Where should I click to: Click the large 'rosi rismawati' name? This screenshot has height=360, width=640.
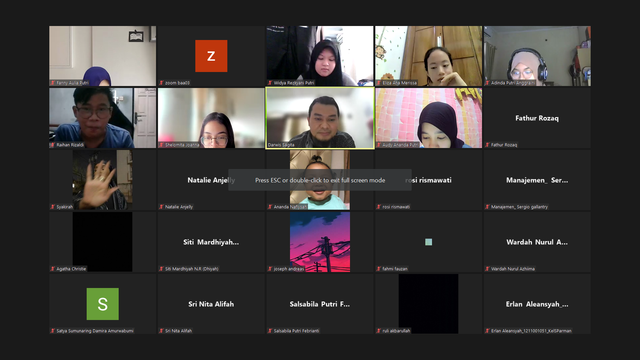pyautogui.click(x=429, y=180)
